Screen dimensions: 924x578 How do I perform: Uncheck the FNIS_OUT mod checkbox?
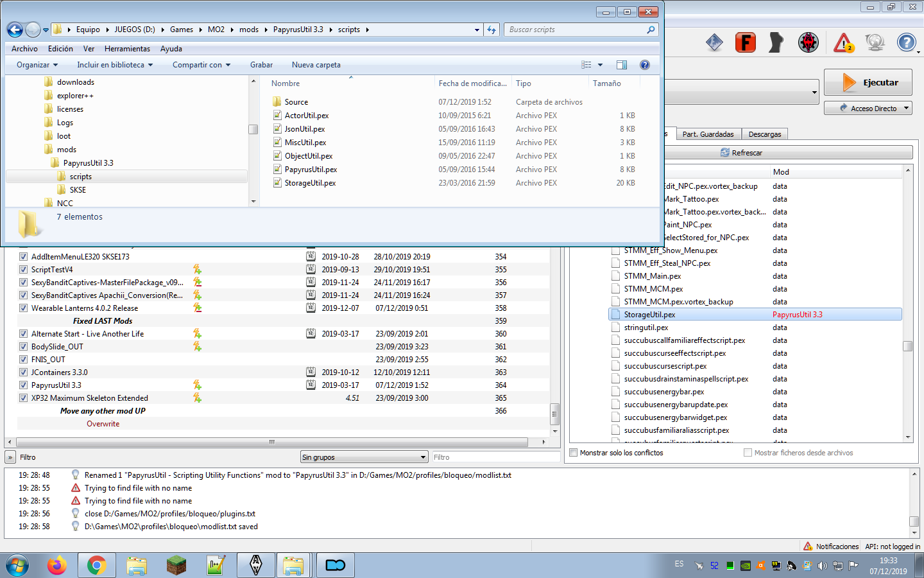pyautogui.click(x=23, y=359)
